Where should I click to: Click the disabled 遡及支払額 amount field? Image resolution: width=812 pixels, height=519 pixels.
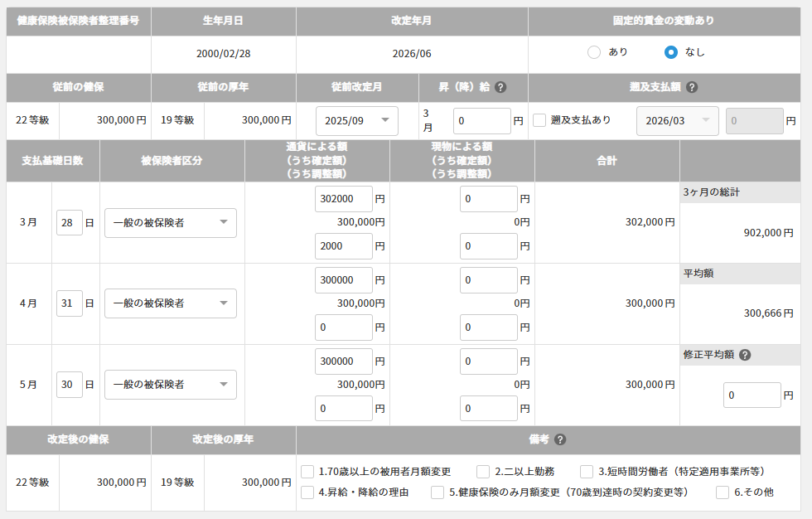tap(755, 121)
